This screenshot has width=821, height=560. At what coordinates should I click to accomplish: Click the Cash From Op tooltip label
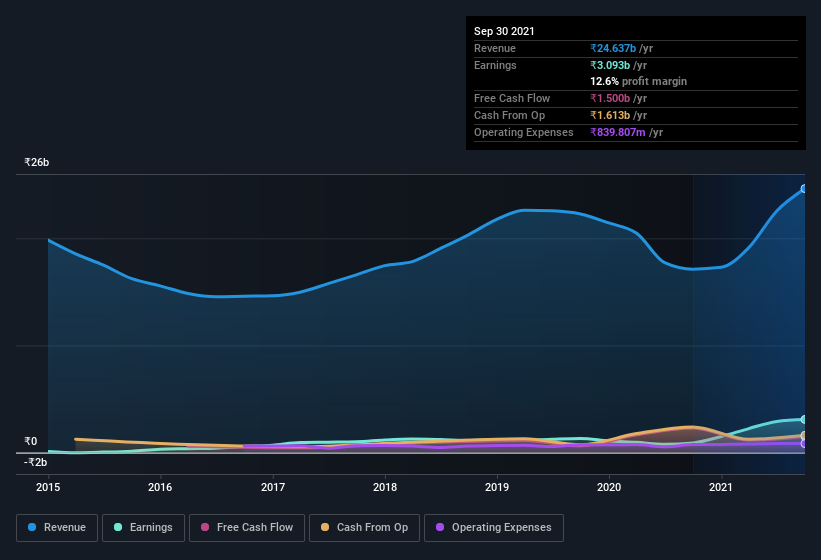point(509,115)
